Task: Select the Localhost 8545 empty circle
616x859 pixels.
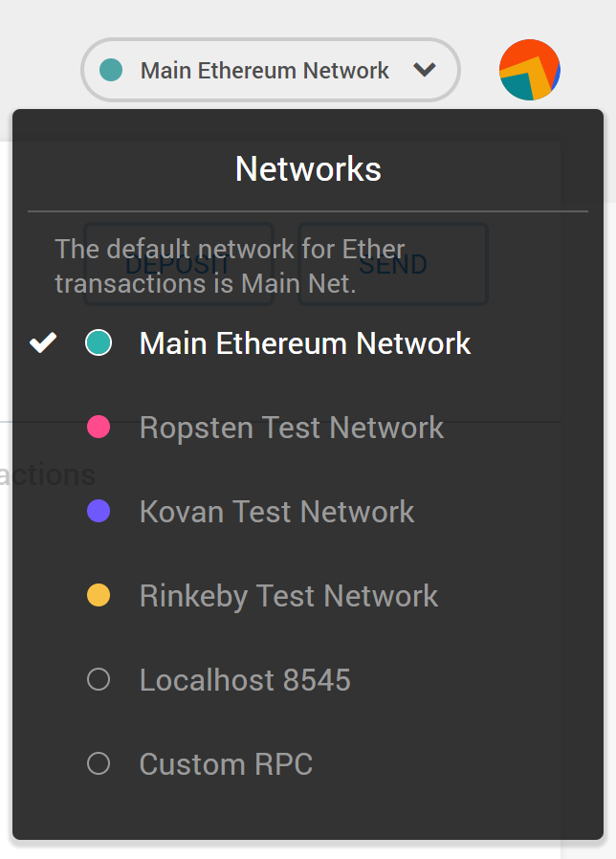Action: point(99,679)
